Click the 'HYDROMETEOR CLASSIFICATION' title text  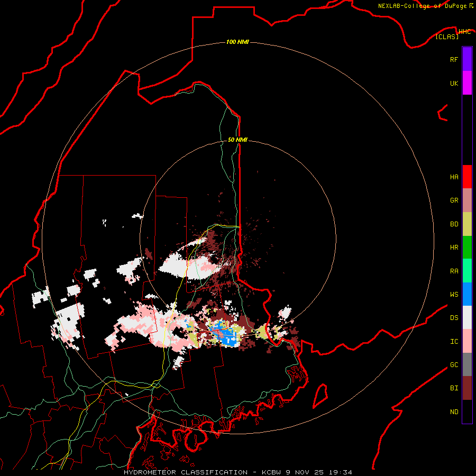coord(186,472)
